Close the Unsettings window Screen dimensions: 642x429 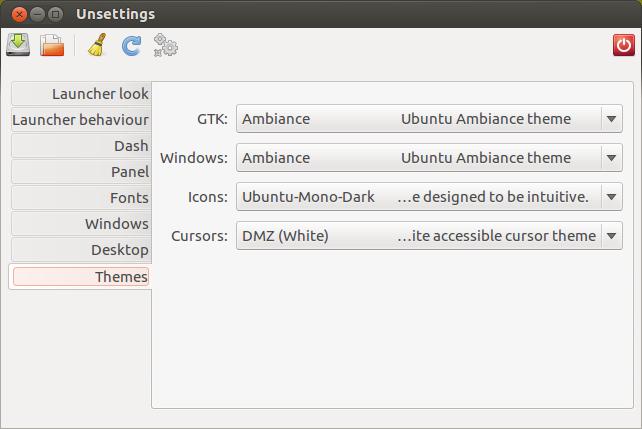coord(19,14)
